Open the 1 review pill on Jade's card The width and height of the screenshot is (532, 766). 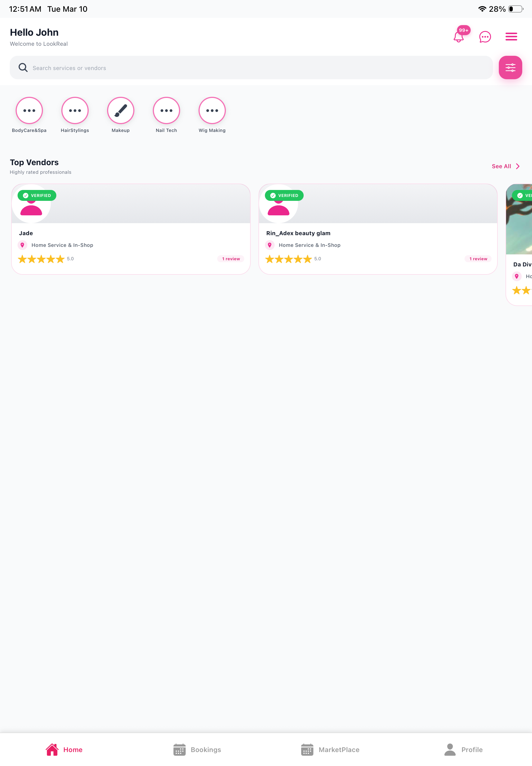[230, 258]
